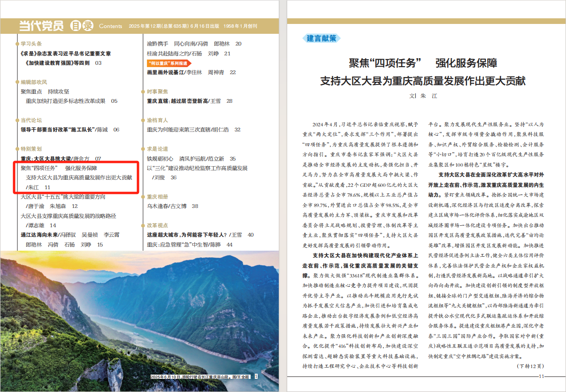Click the (下转12页) continuation note
566x392 pixels.
[530, 365]
